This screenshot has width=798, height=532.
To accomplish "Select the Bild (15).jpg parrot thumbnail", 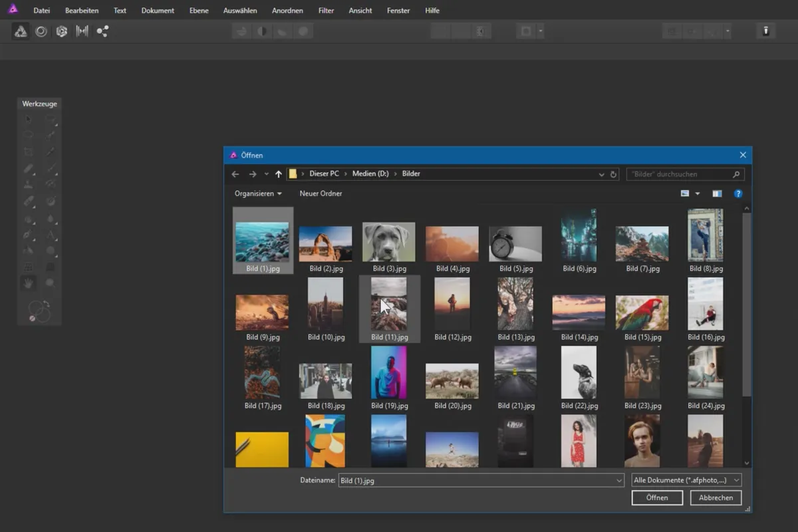I will [642, 313].
